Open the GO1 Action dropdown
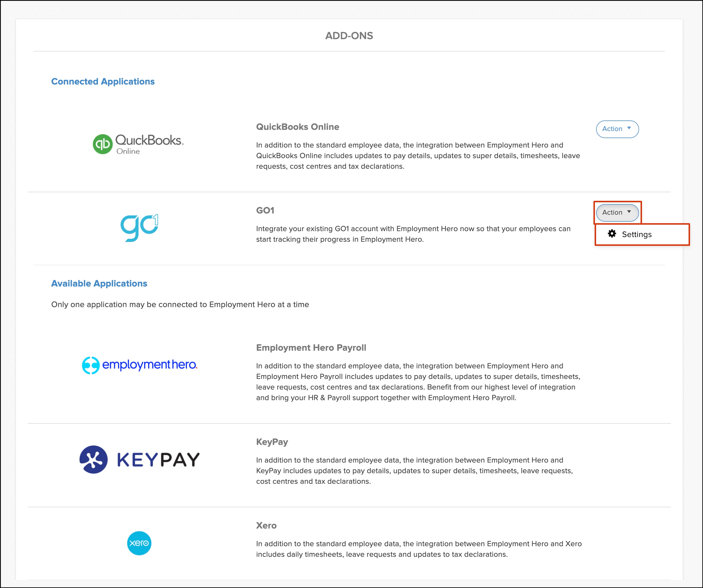The width and height of the screenshot is (703, 588). coord(617,213)
